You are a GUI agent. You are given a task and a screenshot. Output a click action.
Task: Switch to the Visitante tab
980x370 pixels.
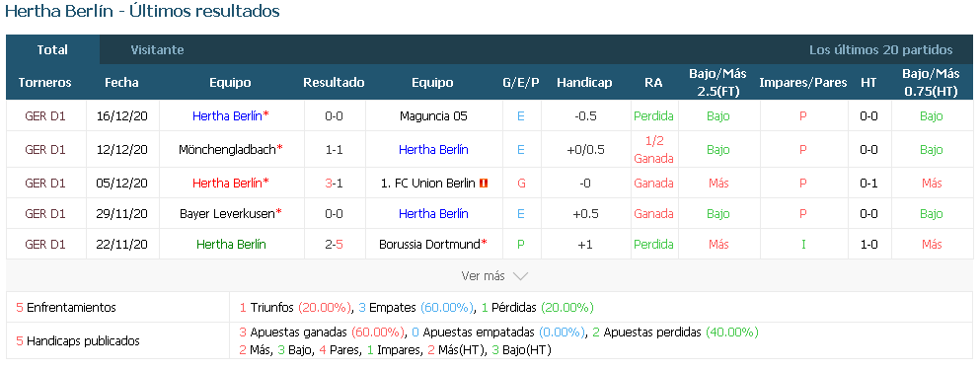click(157, 50)
